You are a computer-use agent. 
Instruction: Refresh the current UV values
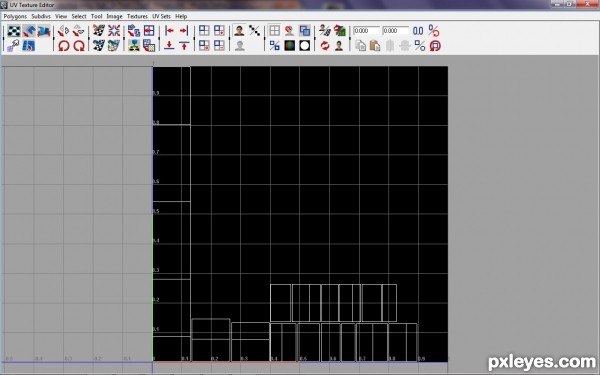418,31
